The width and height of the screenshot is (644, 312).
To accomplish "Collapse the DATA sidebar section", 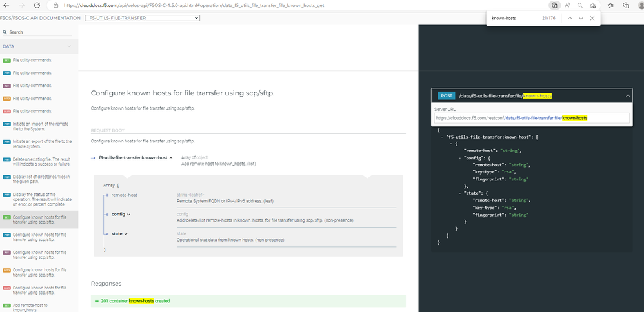I will click(x=69, y=46).
